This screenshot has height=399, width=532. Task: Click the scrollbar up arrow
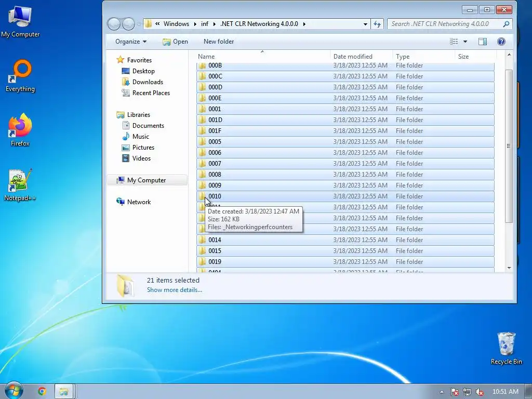click(x=509, y=55)
